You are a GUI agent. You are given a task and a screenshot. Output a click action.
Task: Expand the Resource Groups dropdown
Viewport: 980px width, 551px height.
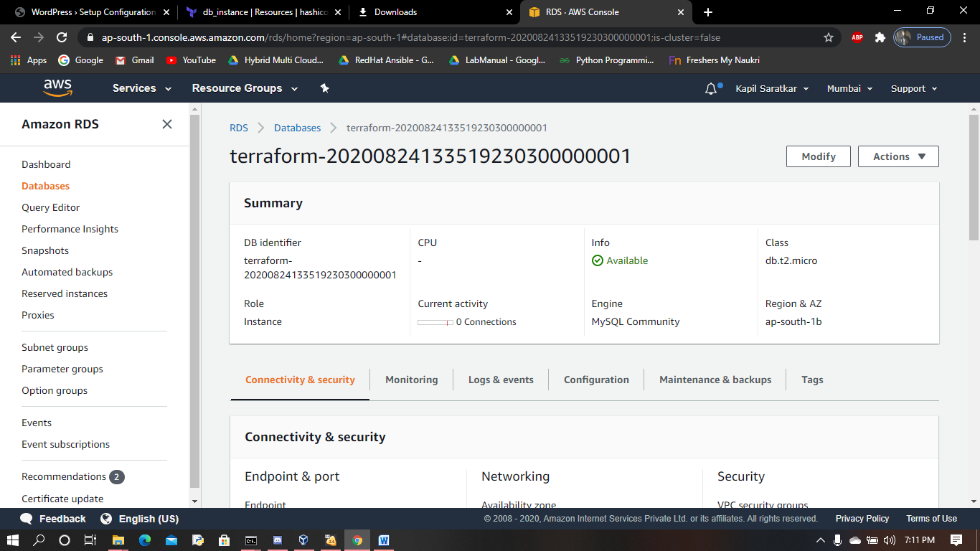click(x=245, y=88)
